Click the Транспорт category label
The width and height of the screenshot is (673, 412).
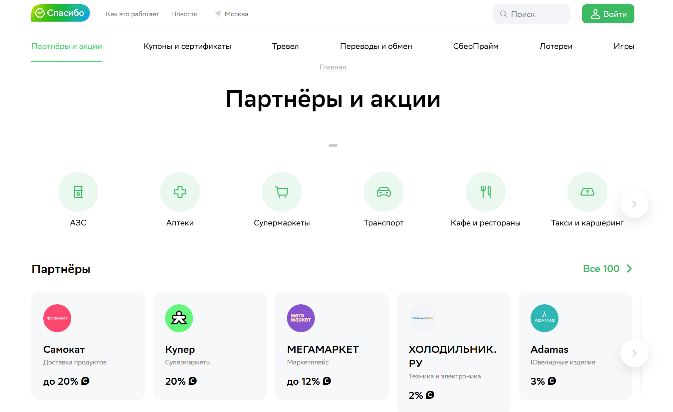click(384, 223)
